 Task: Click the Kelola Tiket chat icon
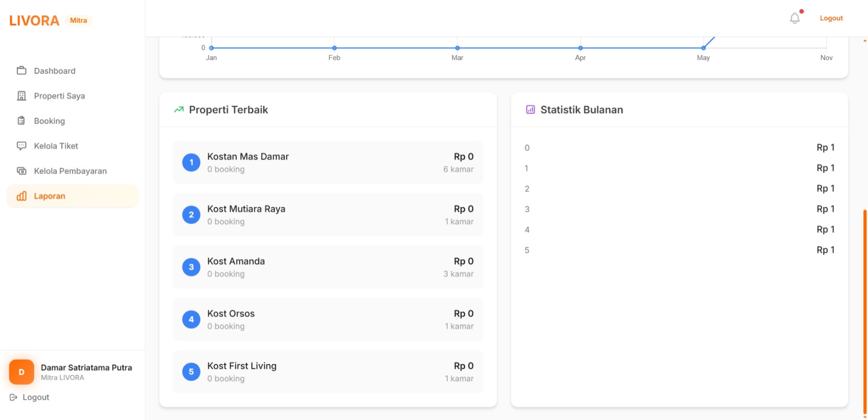click(21, 146)
